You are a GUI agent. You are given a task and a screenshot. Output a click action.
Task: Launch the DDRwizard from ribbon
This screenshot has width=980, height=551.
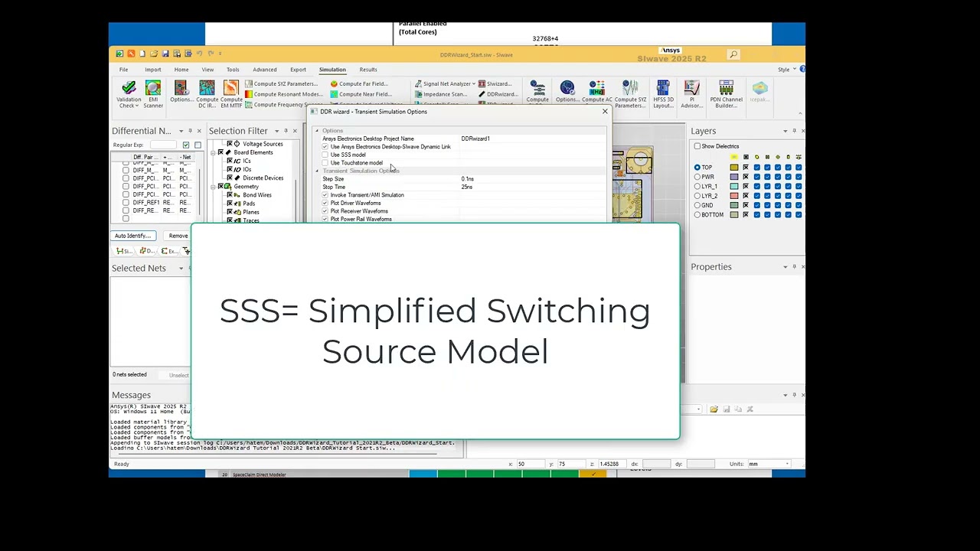point(498,94)
